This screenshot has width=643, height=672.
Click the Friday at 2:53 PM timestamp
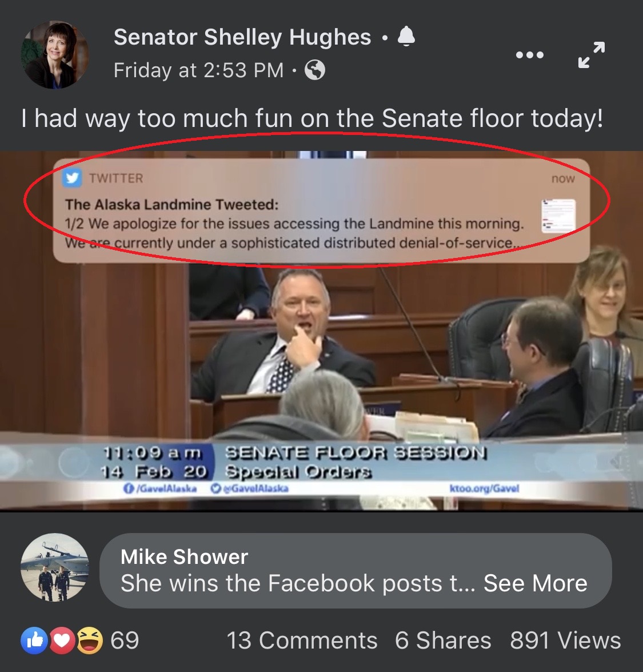click(198, 70)
